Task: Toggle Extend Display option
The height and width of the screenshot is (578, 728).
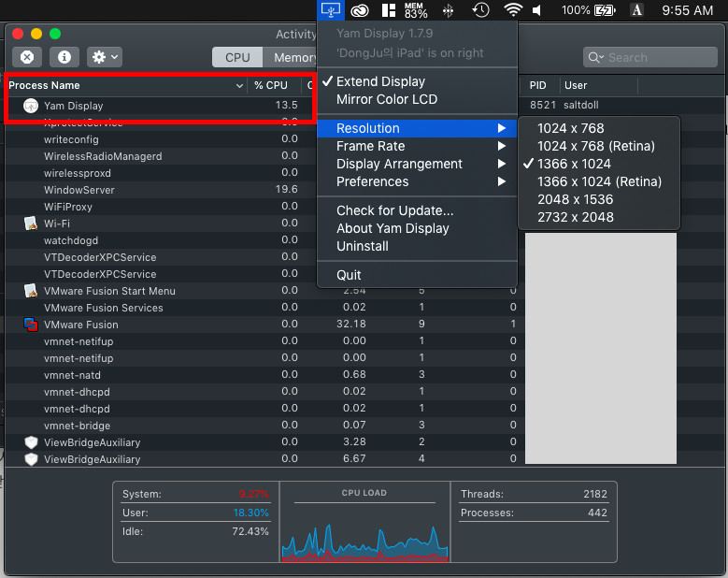Action: 417,81
